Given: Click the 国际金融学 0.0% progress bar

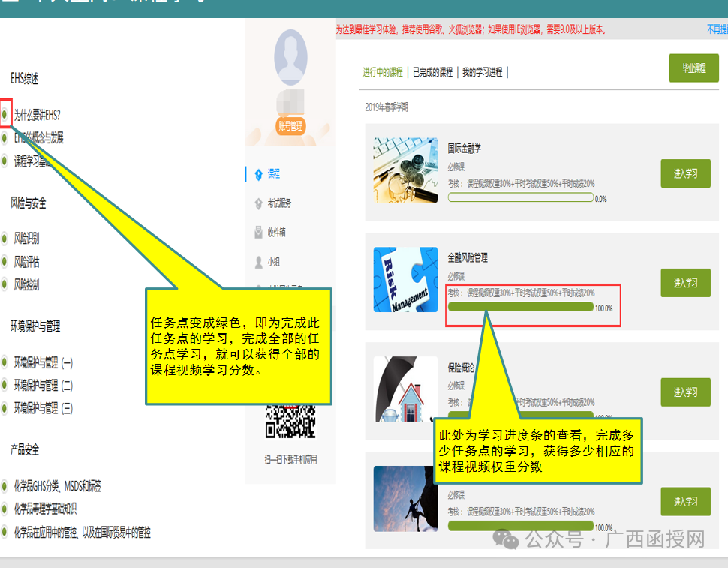Looking at the screenshot, I should [x=520, y=197].
